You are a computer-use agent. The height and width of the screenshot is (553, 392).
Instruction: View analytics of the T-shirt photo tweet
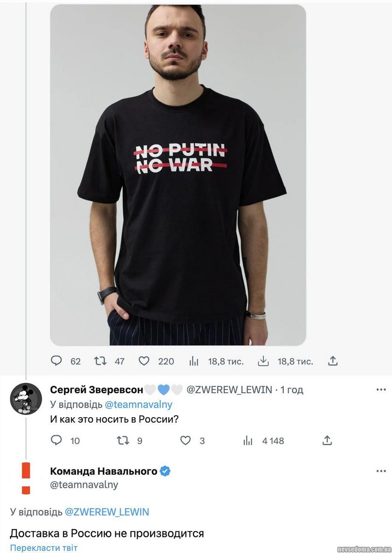194,361
